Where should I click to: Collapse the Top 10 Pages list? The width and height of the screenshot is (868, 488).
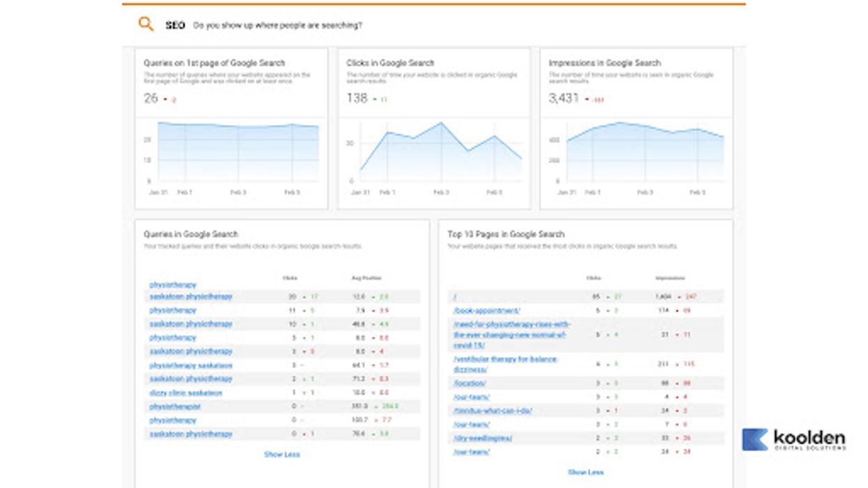click(585, 472)
